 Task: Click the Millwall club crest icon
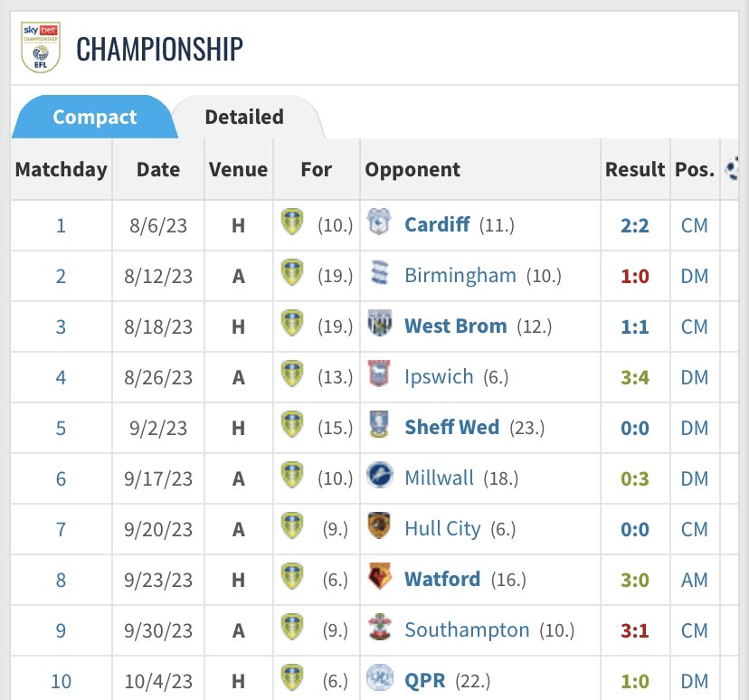[379, 477]
